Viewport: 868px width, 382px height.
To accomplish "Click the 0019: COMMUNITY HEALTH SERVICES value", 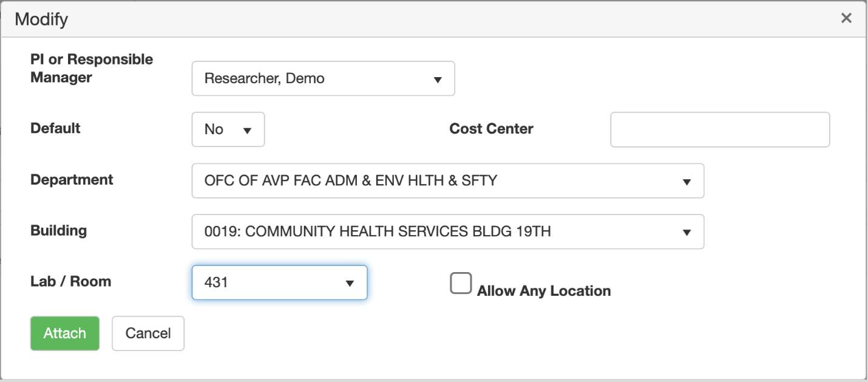I will tap(378, 231).
